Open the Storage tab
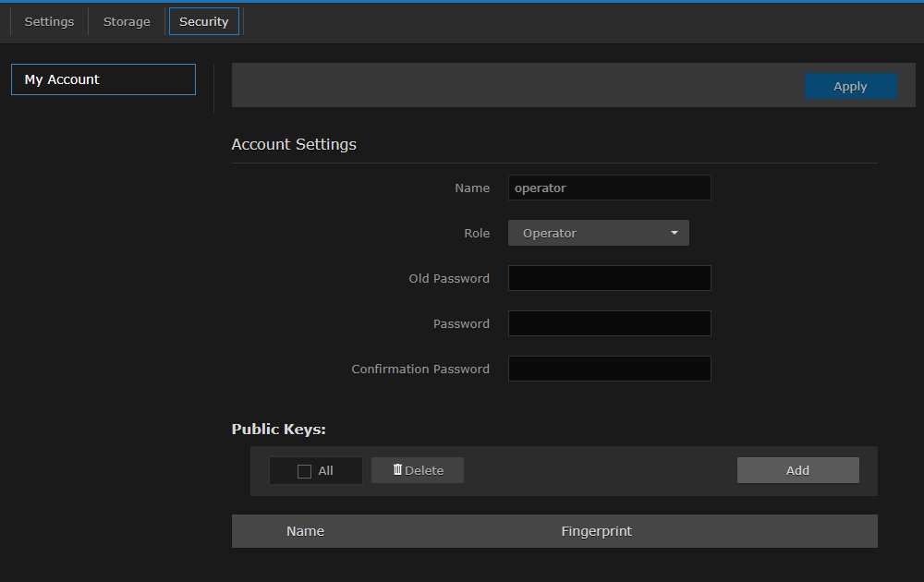924x582 pixels. click(127, 21)
